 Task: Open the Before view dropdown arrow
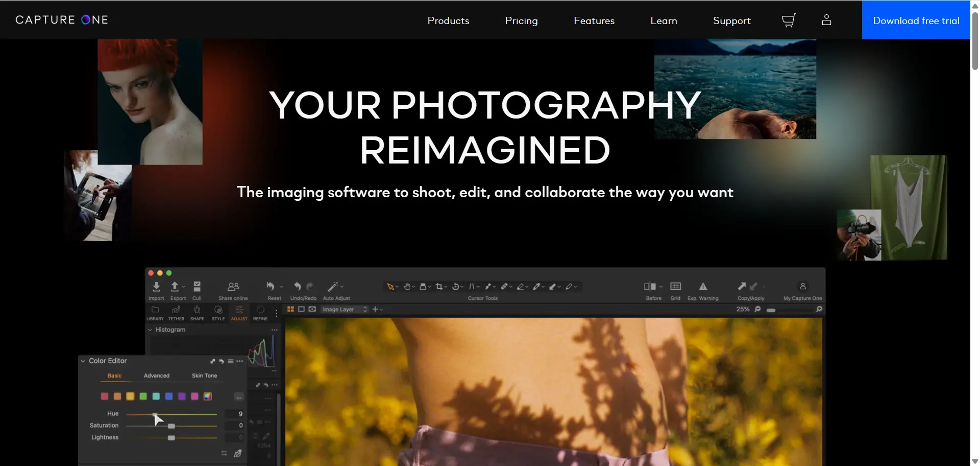click(x=661, y=287)
